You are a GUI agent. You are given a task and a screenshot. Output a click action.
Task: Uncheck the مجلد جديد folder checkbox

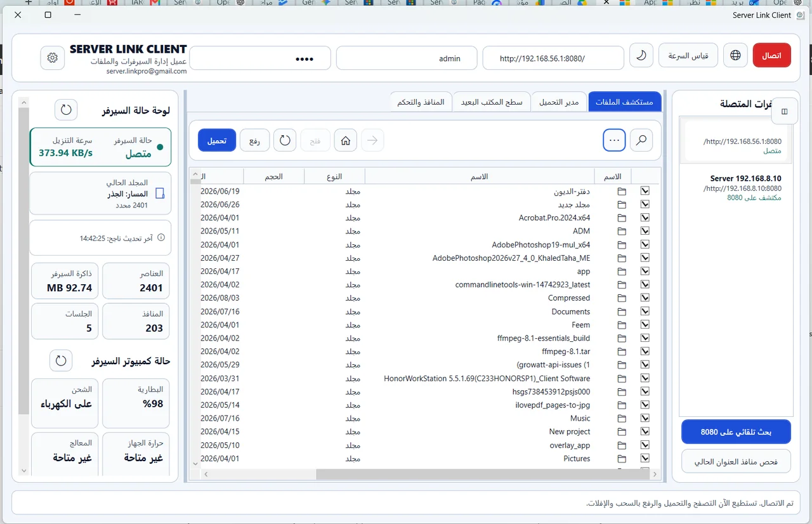(x=645, y=204)
